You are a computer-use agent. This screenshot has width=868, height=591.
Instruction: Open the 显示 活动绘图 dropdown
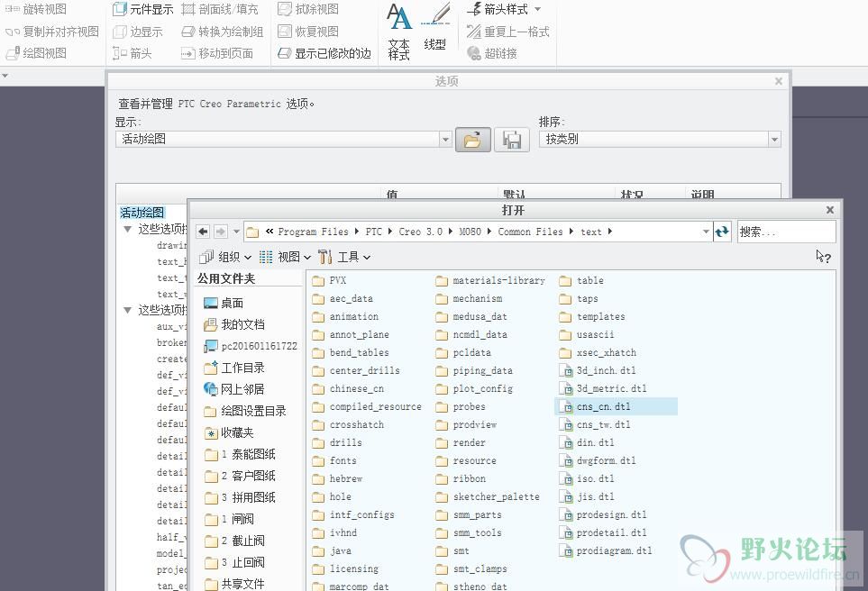[445, 139]
